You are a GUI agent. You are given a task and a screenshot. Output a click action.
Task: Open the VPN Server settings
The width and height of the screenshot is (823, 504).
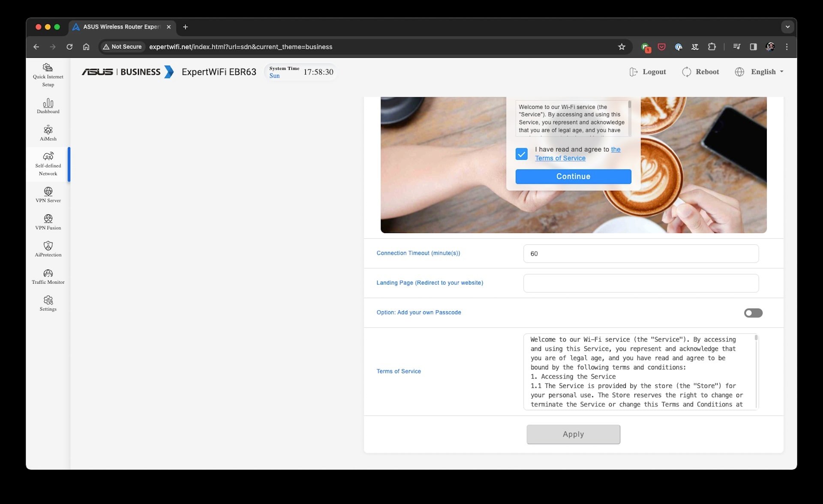[48, 195]
